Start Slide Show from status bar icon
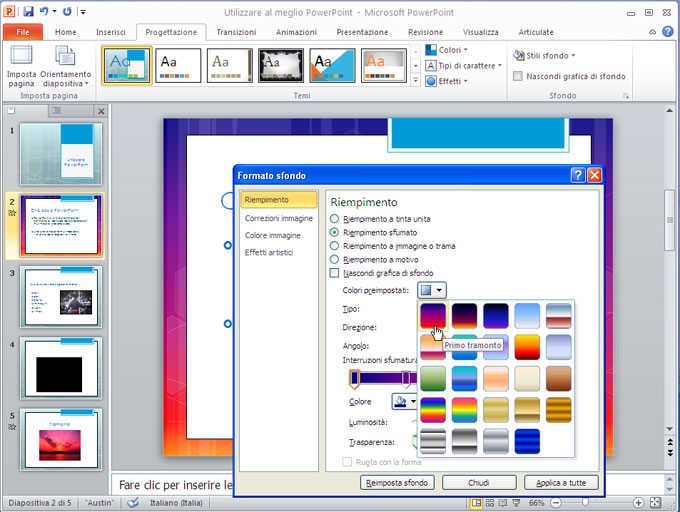 click(x=516, y=503)
